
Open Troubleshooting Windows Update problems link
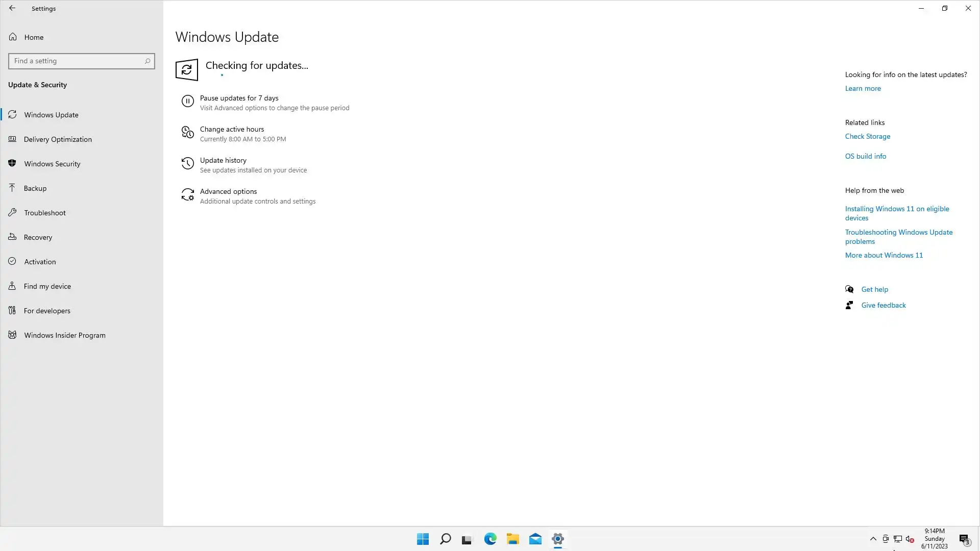pyautogui.click(x=898, y=237)
